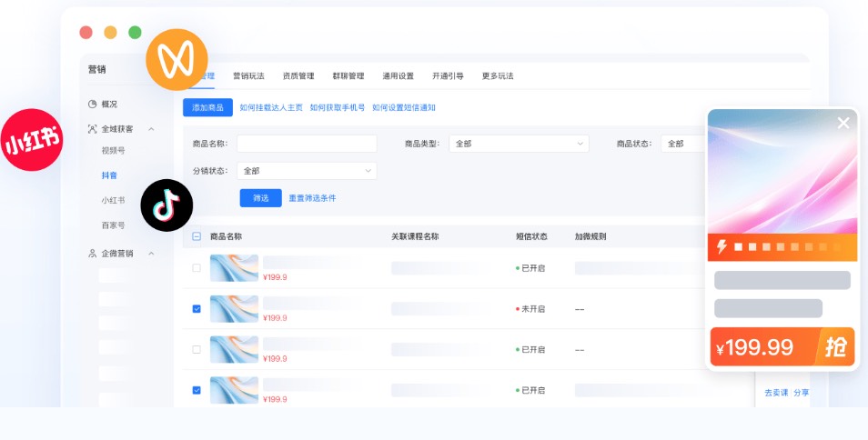Select 概况 in the sidebar
The width and height of the screenshot is (868, 440).
[x=109, y=104]
